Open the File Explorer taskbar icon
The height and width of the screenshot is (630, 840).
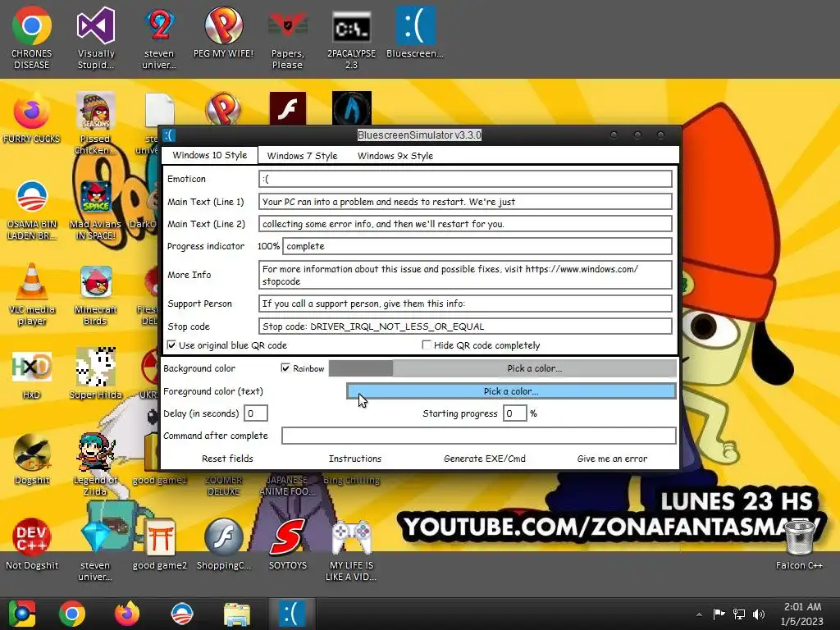pos(237,614)
